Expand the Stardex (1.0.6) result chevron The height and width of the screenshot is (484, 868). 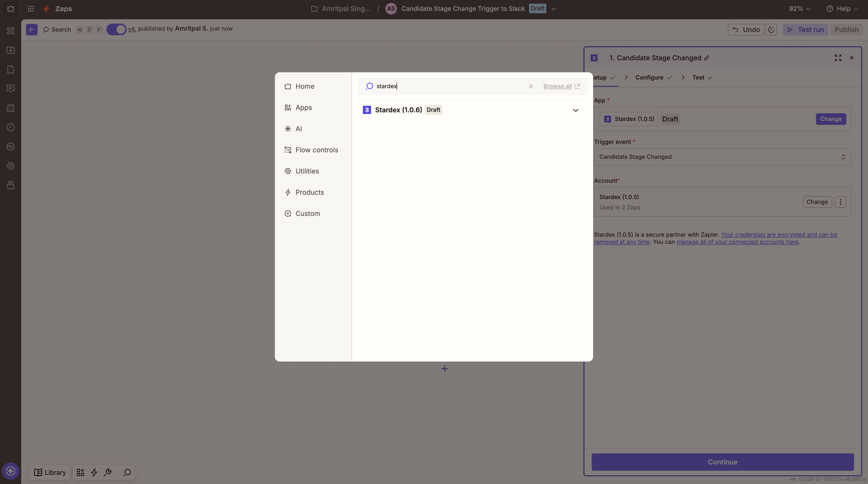pyautogui.click(x=576, y=110)
